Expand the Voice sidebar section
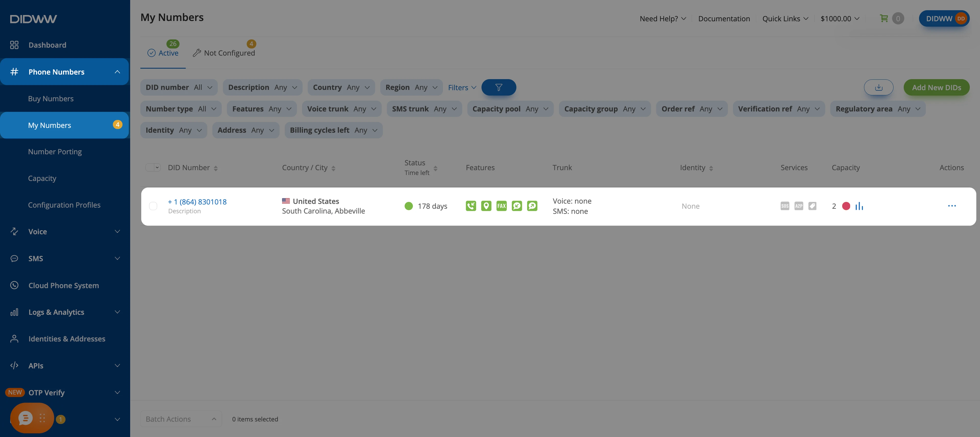This screenshot has height=437, width=980. tap(65, 232)
